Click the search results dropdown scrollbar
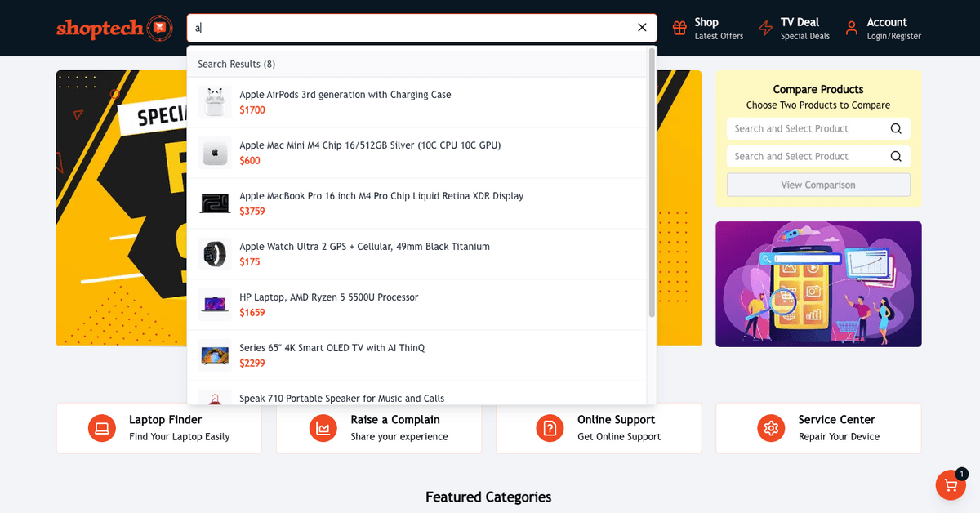The image size is (980, 513). point(652,182)
